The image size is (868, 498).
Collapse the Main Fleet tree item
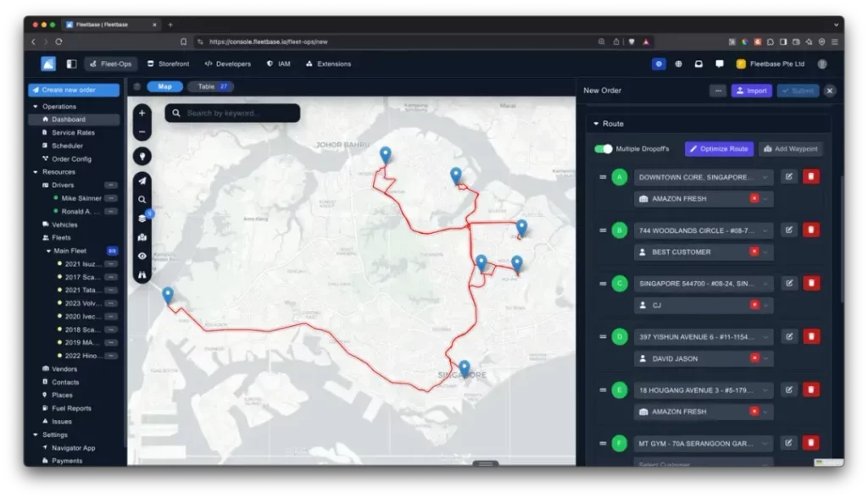click(x=48, y=251)
